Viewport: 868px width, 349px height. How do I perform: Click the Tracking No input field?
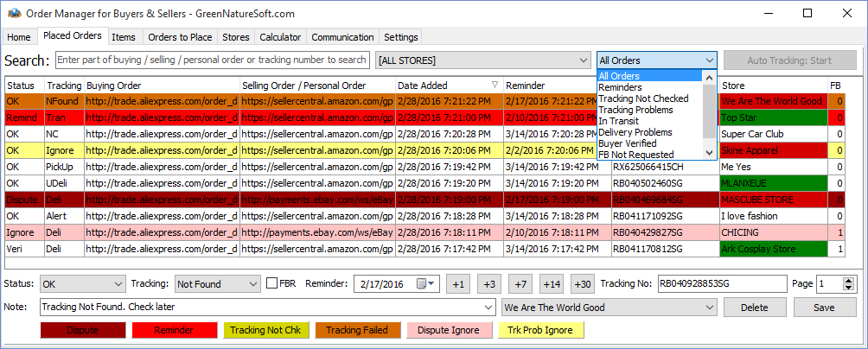722,283
